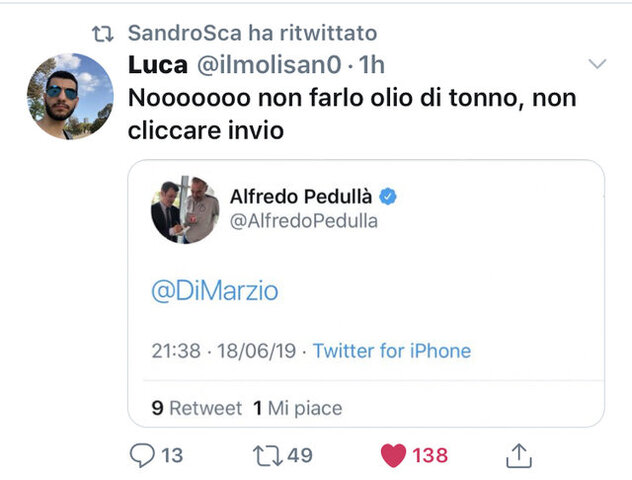The image size is (632, 480).
Task: Click the Twitter for iPhone link
Action: 391,351
